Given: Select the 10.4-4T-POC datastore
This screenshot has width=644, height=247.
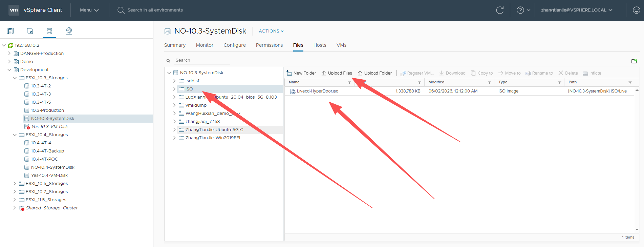Looking at the screenshot, I should 44,159.
